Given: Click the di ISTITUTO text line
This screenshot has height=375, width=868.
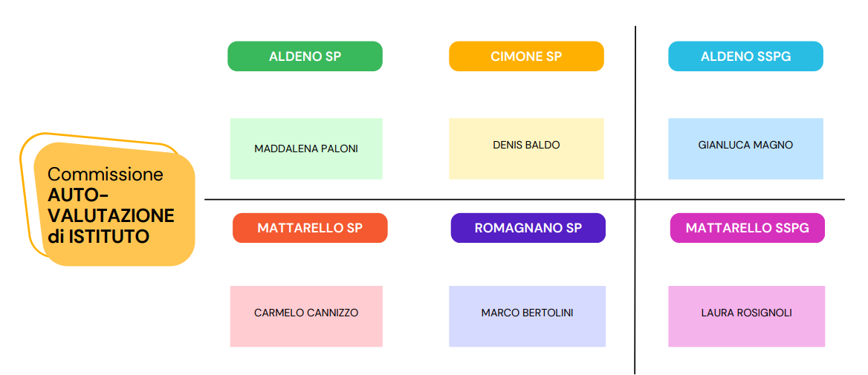Looking at the screenshot, I should [x=99, y=236].
